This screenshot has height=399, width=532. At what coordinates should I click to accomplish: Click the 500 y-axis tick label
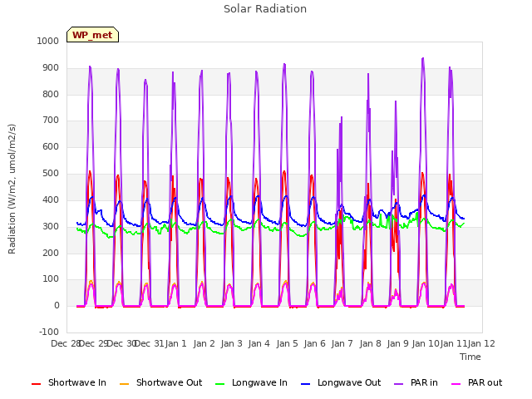51,173
